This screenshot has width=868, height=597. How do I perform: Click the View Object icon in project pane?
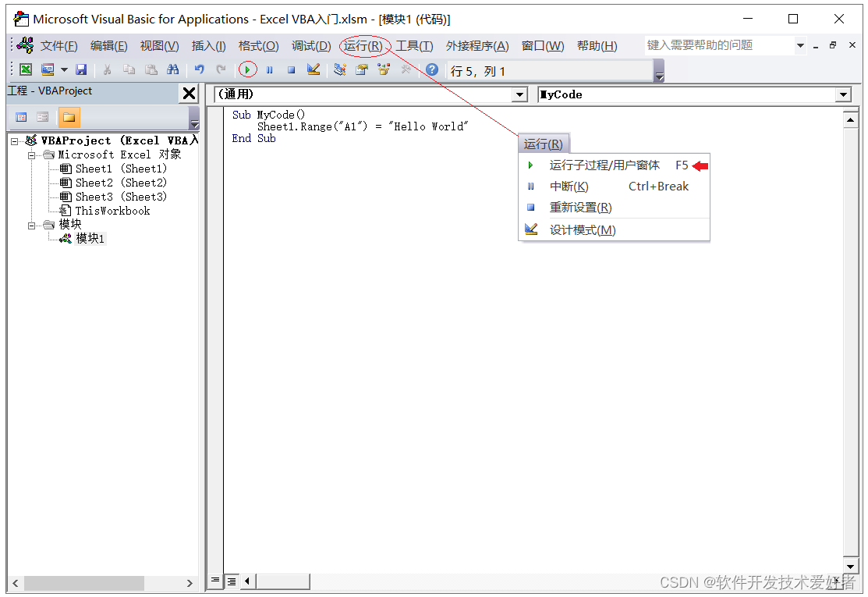point(43,117)
